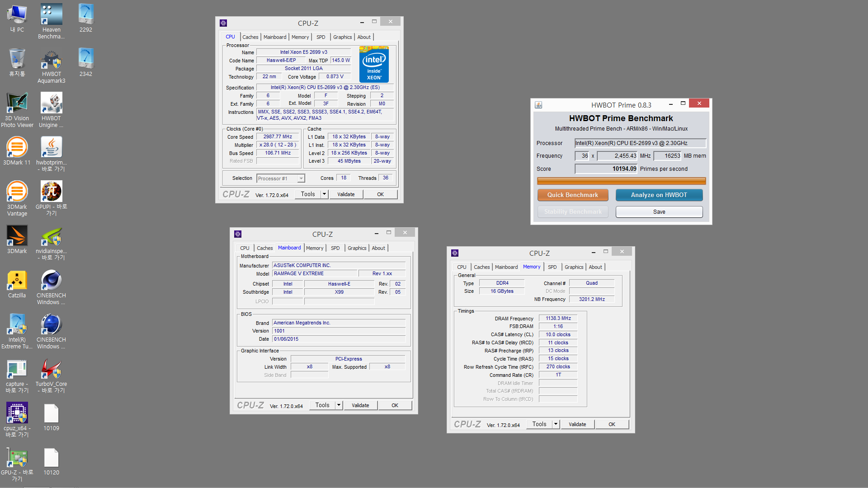Click HWBOT Prime orange progress bar

coord(621,181)
